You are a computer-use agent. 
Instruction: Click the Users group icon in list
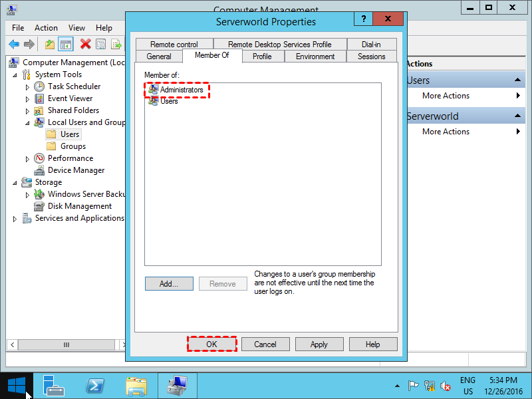coord(154,101)
